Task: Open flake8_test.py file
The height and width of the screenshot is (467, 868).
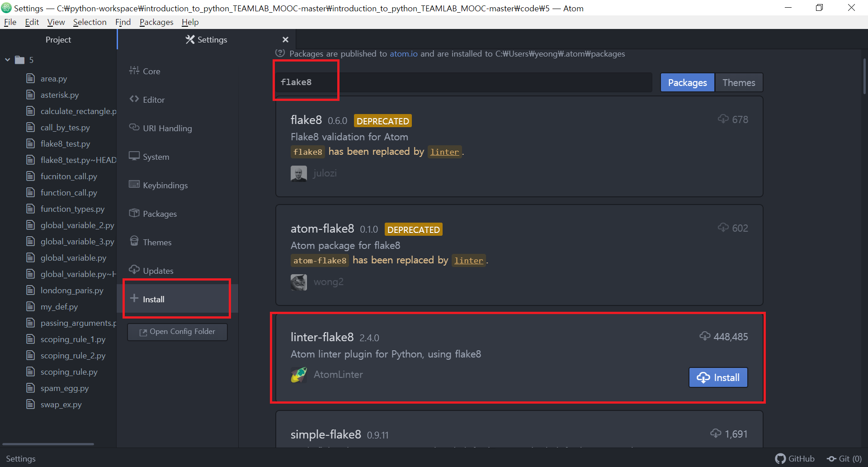Action: [x=65, y=144]
